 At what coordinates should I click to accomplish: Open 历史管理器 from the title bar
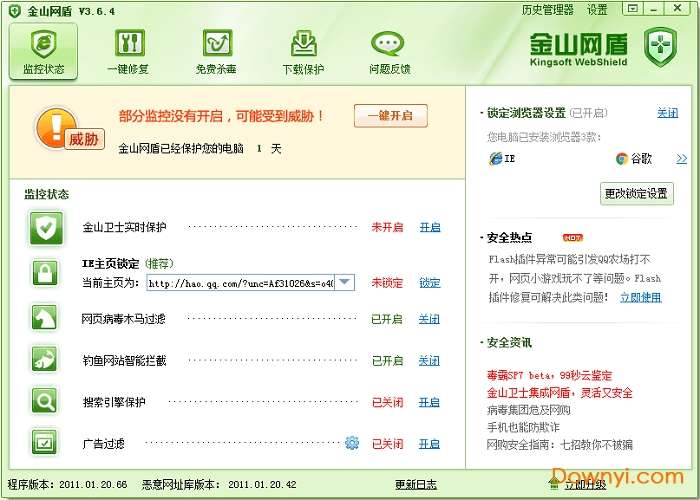548,10
